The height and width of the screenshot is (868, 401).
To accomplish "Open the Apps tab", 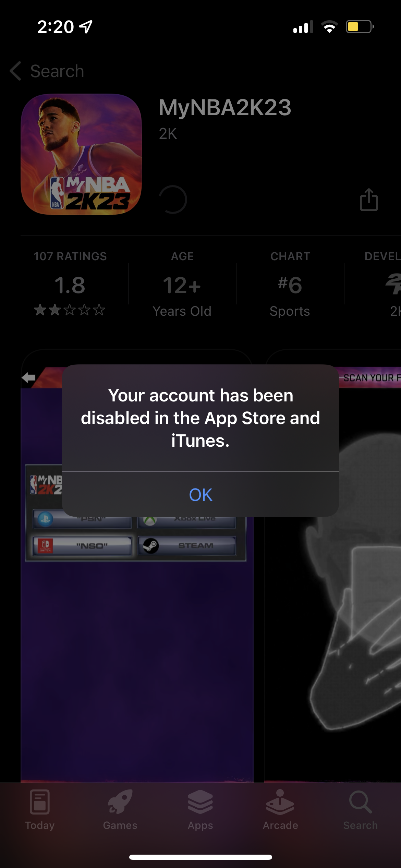I will coord(200,810).
